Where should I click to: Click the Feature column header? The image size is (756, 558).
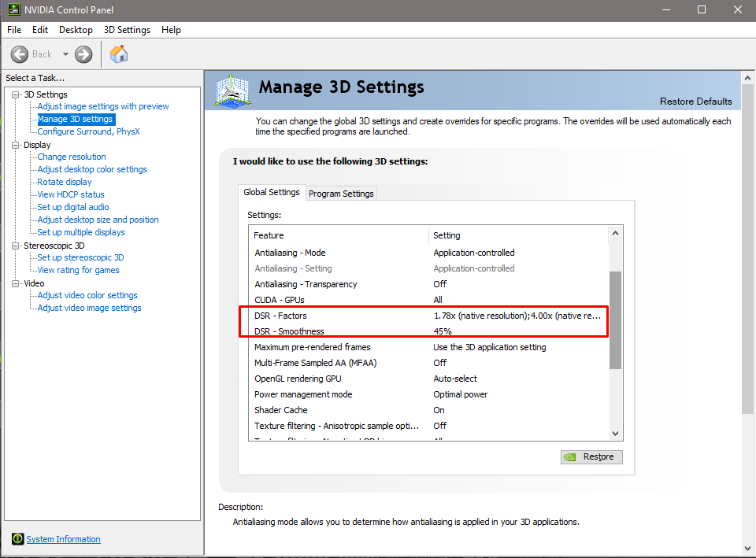(x=339, y=235)
